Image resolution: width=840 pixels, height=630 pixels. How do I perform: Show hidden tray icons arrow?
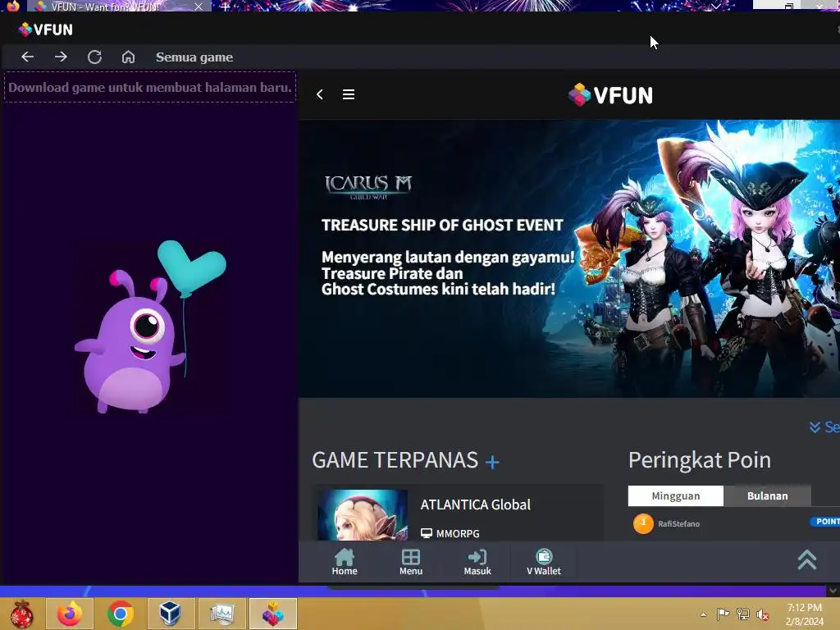(x=703, y=614)
